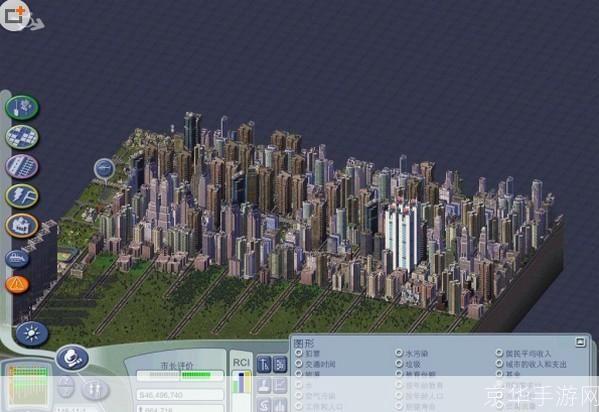Toggle the day/night sun button
This screenshot has width=599, height=412.
click(32, 334)
